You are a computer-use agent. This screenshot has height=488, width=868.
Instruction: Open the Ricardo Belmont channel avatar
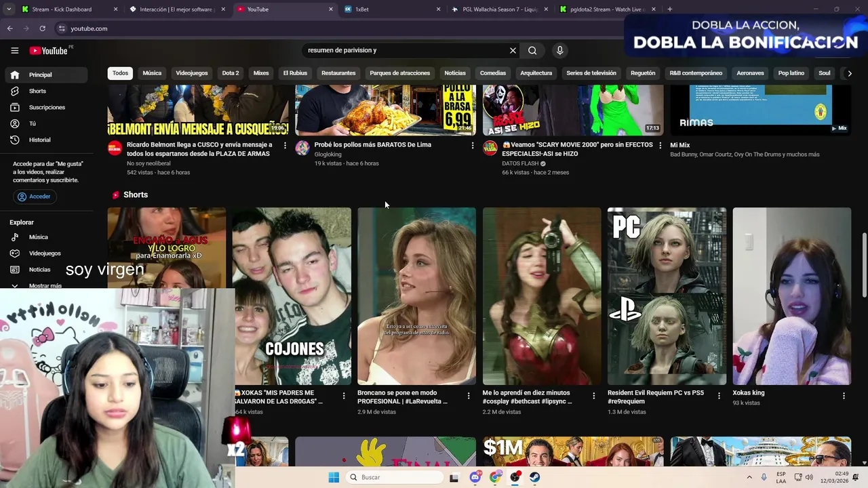[x=115, y=148]
